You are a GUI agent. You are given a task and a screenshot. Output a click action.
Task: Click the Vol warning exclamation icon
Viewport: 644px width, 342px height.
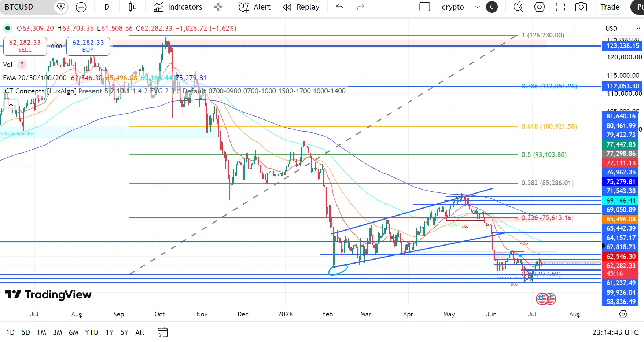(x=22, y=65)
